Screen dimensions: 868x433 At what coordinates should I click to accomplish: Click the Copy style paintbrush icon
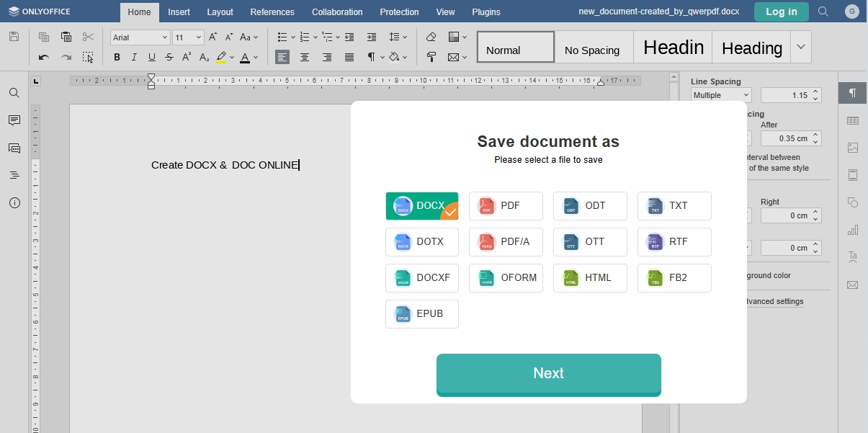tap(431, 57)
